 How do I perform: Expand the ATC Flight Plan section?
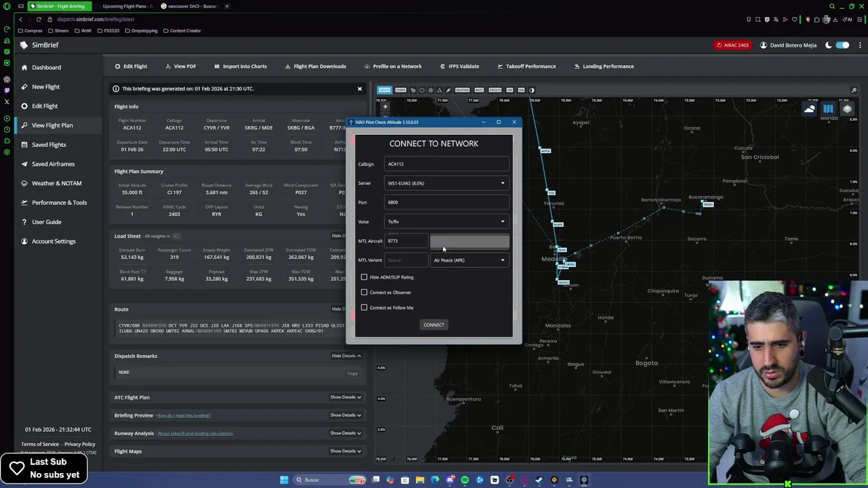[x=346, y=397]
